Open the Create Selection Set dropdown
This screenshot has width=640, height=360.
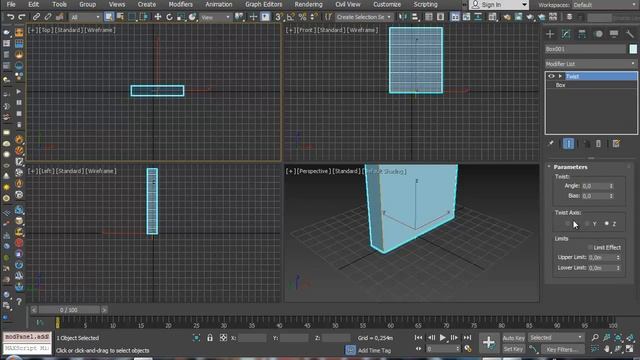tap(364, 17)
